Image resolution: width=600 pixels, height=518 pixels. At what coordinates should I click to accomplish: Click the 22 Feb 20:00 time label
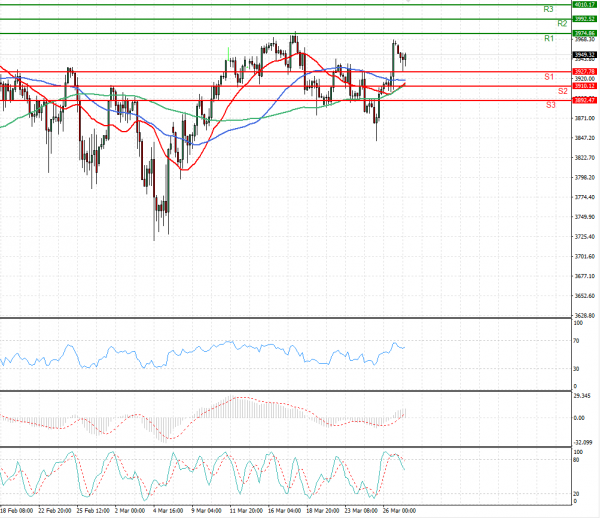(55, 510)
